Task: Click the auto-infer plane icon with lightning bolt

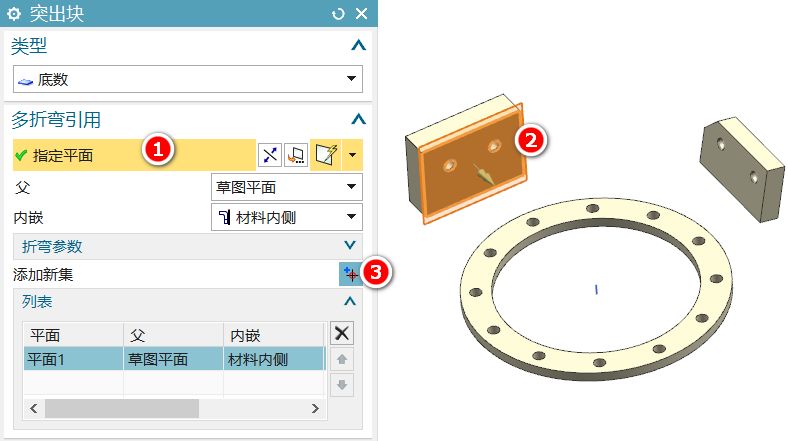Action: 325,155
